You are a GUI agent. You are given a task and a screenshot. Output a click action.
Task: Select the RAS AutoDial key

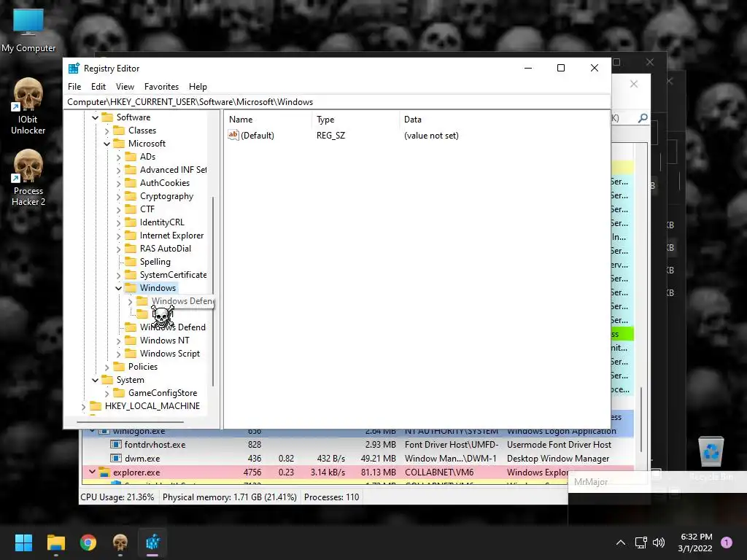point(166,249)
